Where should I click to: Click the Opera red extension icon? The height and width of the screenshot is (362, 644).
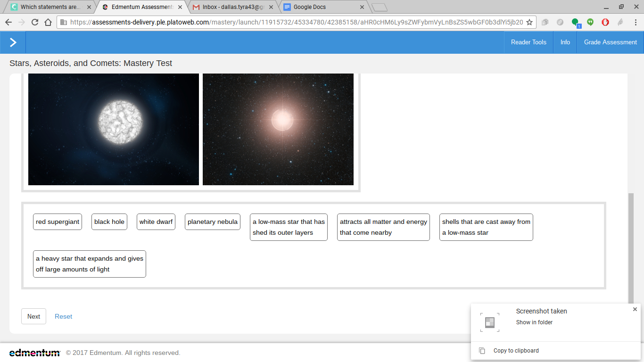coord(605,22)
